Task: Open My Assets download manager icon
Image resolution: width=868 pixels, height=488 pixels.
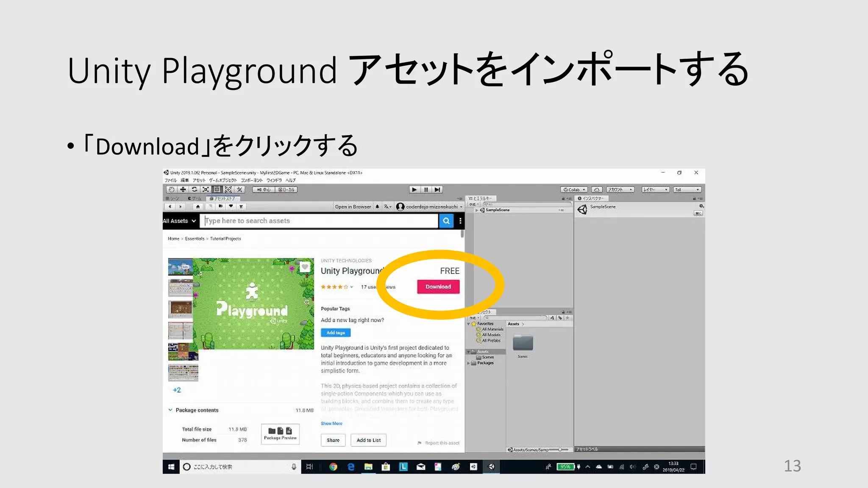Action: coord(220,207)
